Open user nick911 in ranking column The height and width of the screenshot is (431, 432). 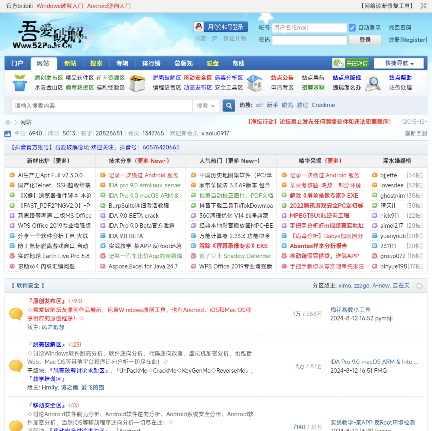(x=389, y=216)
